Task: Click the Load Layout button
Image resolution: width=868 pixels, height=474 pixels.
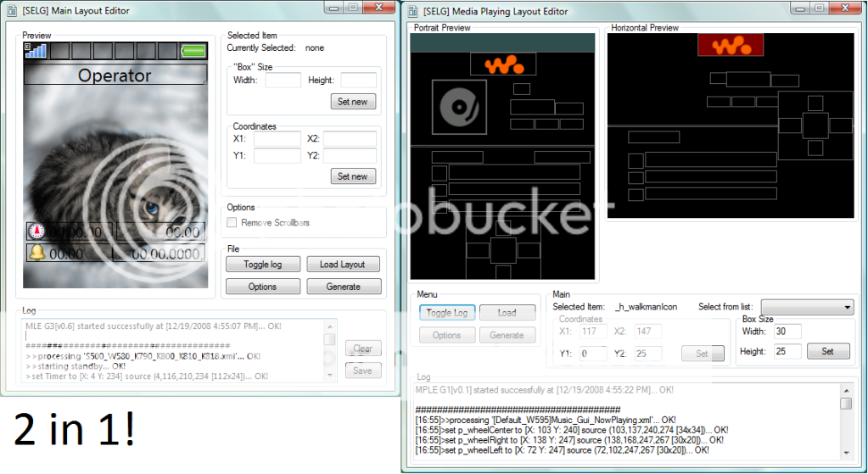Action: [342, 265]
